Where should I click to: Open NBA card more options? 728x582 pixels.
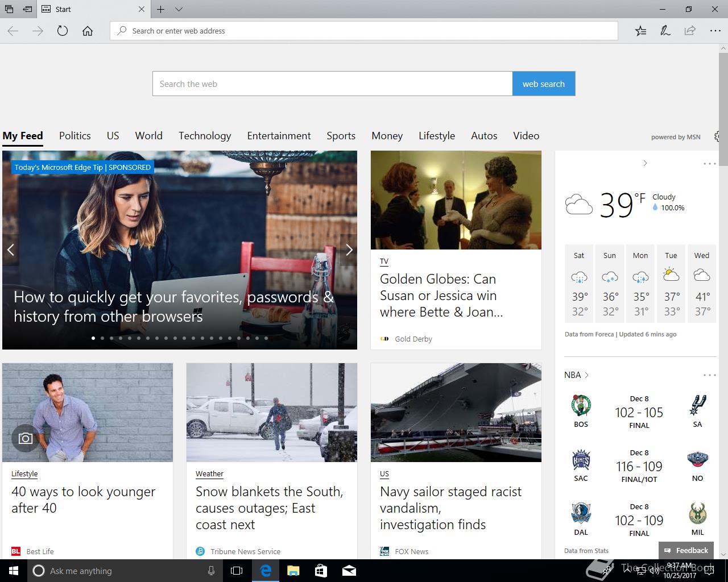[x=710, y=375]
